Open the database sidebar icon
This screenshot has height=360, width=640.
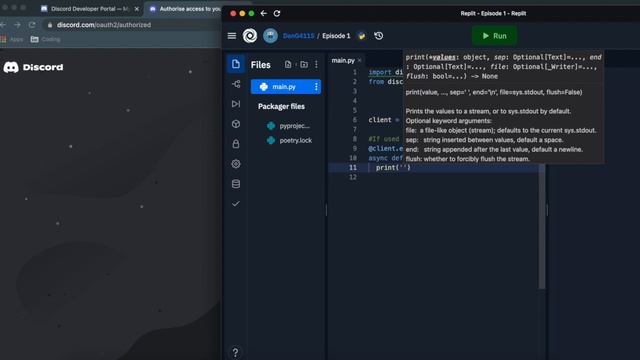coord(236,184)
